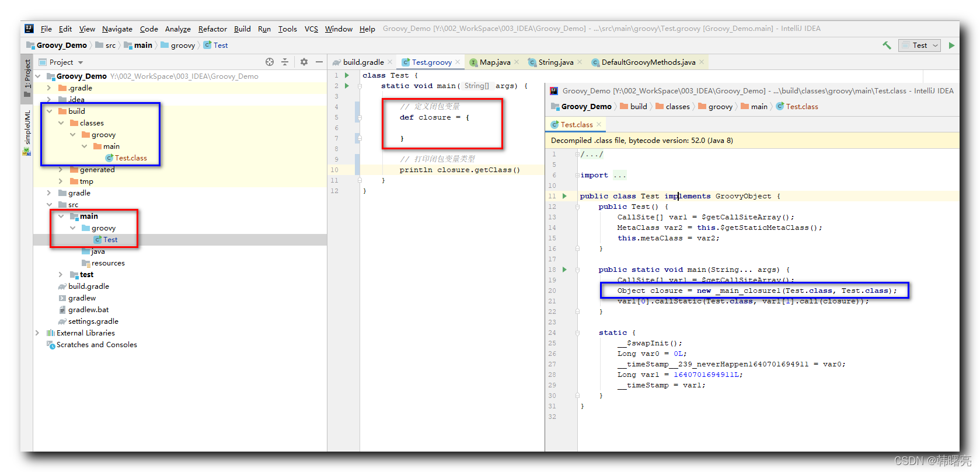Click run gutter icon at decompiled line 18
The height and width of the screenshot is (472, 980).
pos(564,270)
